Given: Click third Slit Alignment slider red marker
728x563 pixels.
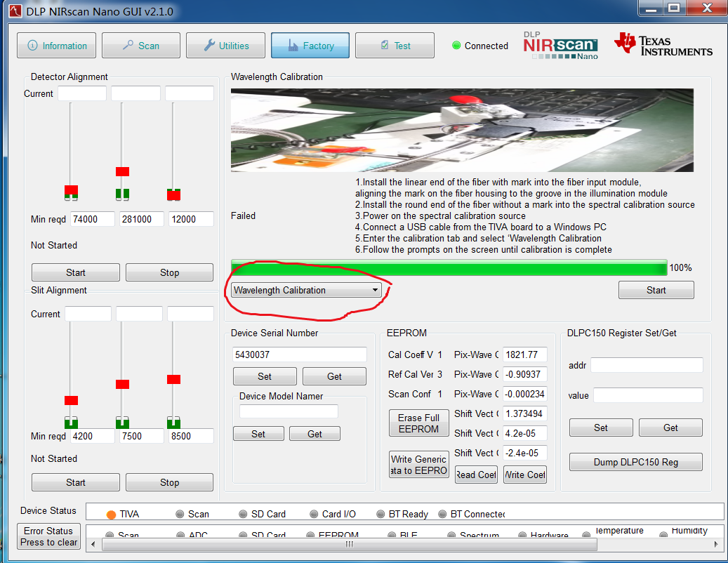Looking at the screenshot, I should pos(173,380).
